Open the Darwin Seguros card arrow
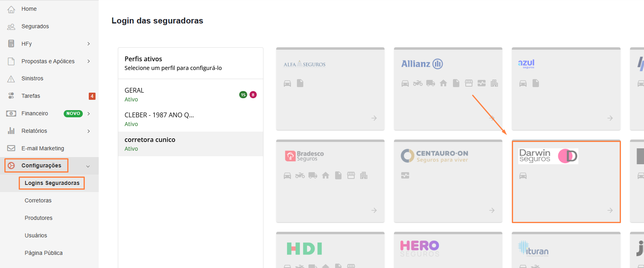Image resolution: width=644 pixels, height=268 pixels. [x=610, y=210]
